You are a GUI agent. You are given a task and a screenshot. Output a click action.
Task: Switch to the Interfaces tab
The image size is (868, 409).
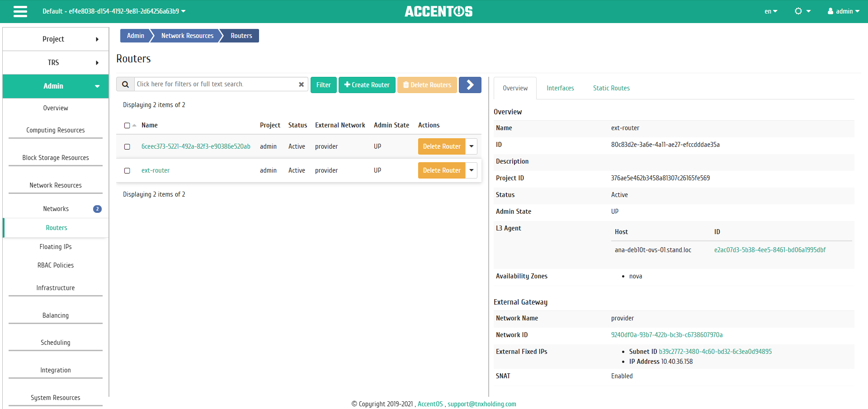560,88
